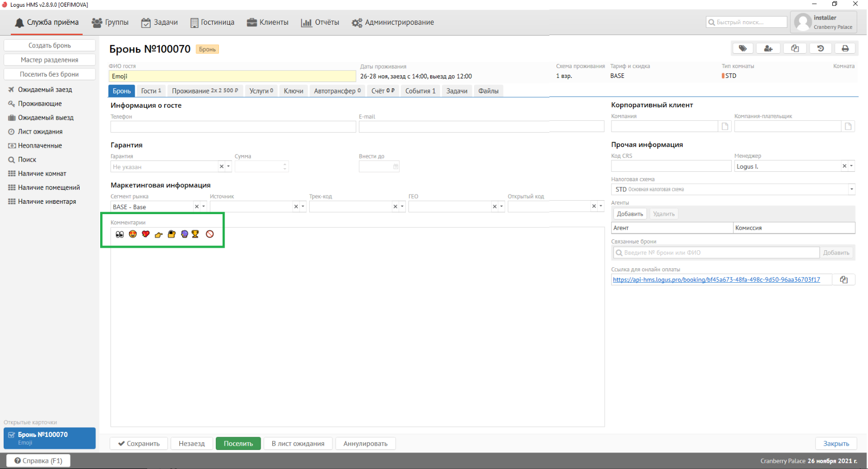Click the history clock-arrow icon
This screenshot has height=469, width=868.
pos(820,48)
